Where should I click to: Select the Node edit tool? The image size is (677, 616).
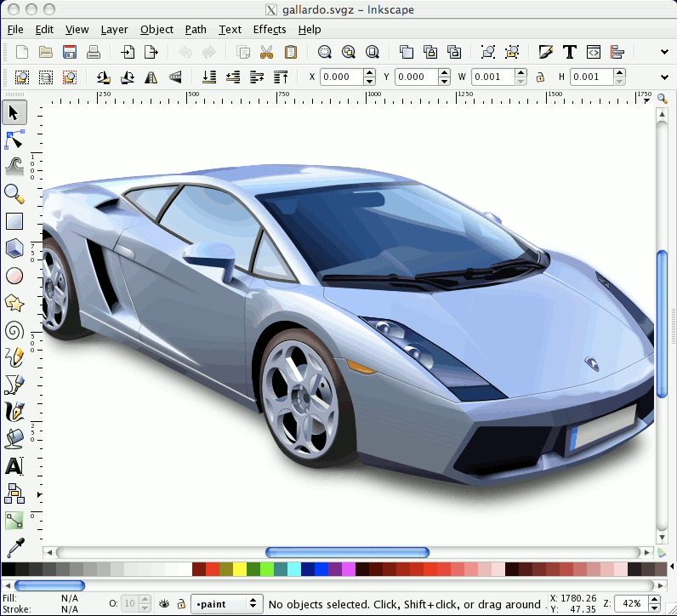pos(14,139)
